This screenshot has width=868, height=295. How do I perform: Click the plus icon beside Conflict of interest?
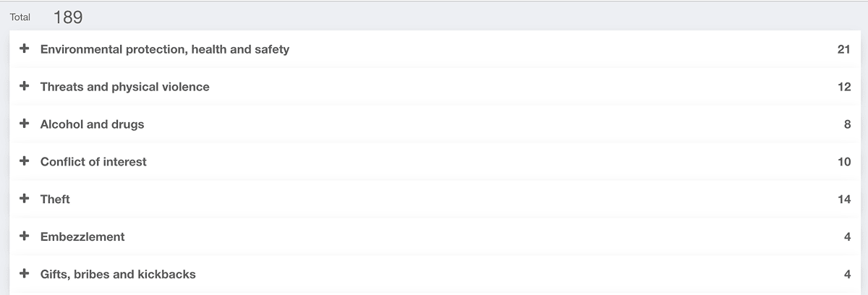(25, 161)
